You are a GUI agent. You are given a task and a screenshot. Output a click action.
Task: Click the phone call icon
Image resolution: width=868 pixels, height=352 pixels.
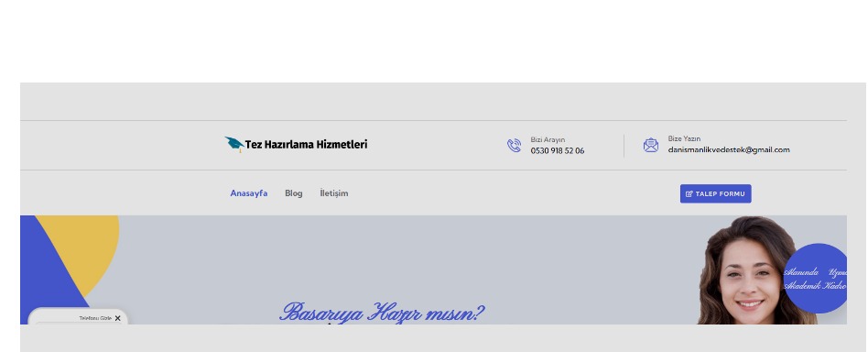514,145
